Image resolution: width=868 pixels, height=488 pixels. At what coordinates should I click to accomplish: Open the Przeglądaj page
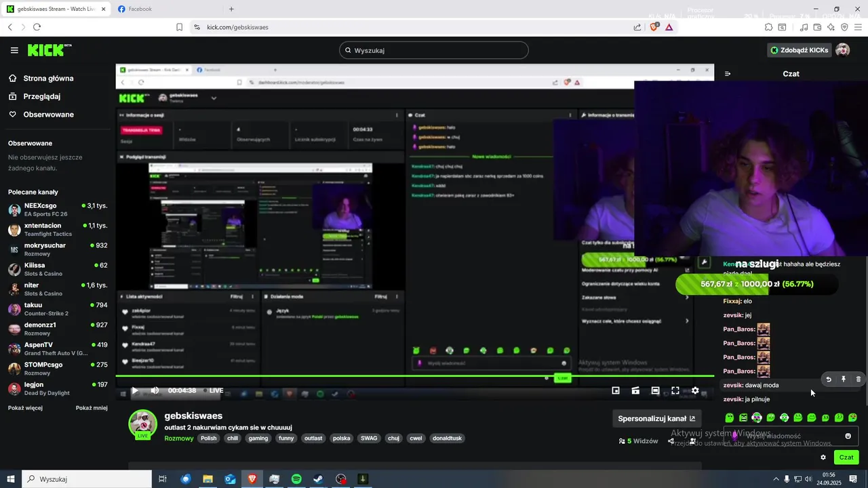(x=35, y=96)
